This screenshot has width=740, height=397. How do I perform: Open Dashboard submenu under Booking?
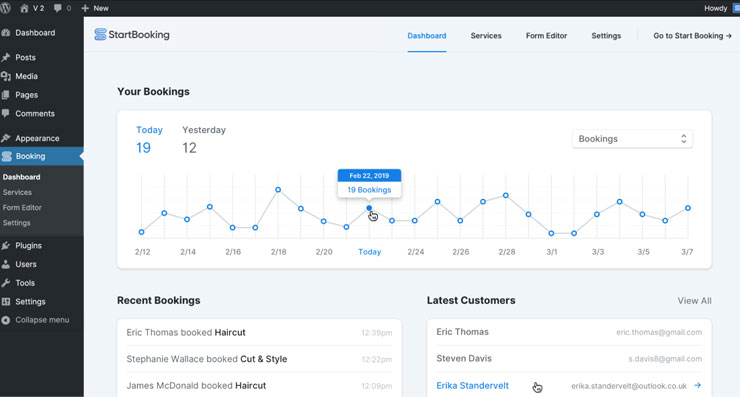point(21,177)
